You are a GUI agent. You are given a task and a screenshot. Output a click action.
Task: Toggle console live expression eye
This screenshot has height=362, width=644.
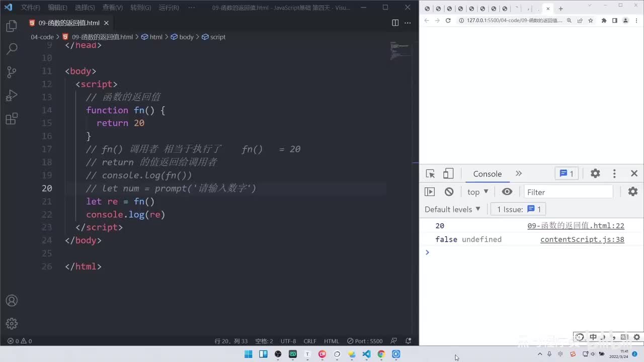click(507, 192)
